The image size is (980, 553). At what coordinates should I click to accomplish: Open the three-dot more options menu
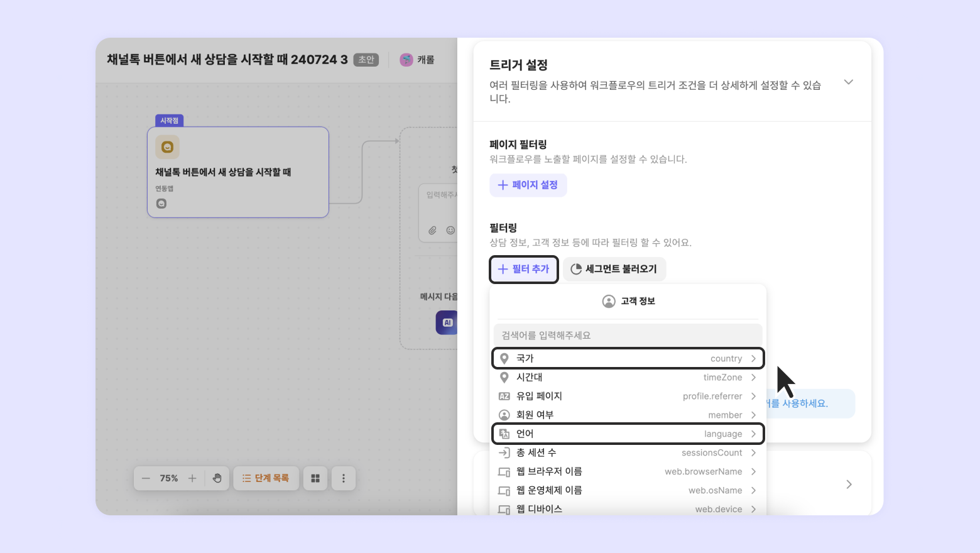click(x=343, y=478)
